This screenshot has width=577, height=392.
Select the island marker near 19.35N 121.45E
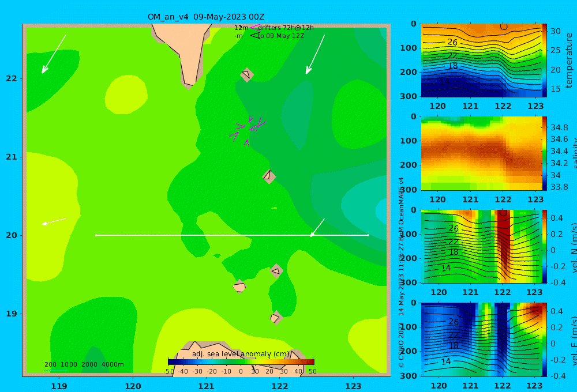coord(239,287)
